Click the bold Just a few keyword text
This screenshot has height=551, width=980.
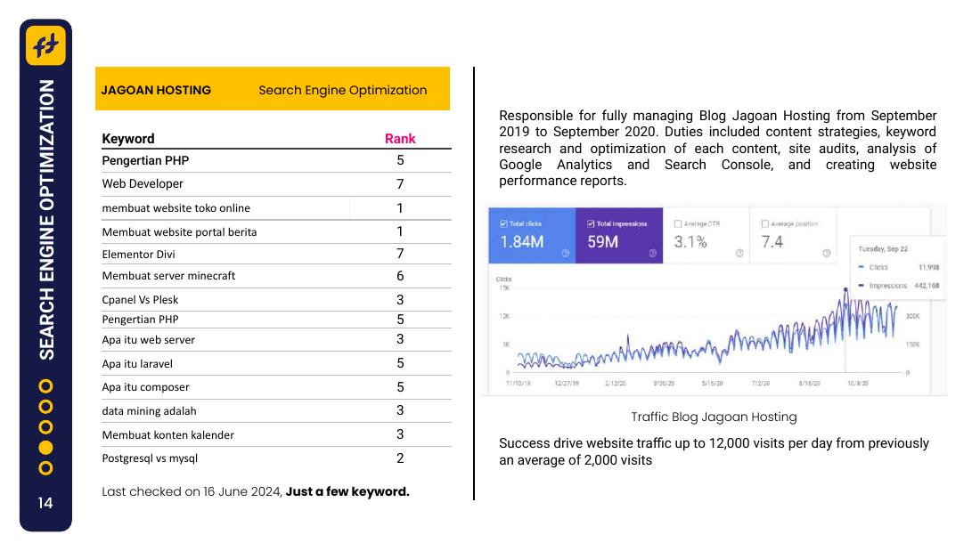pyautogui.click(x=347, y=491)
